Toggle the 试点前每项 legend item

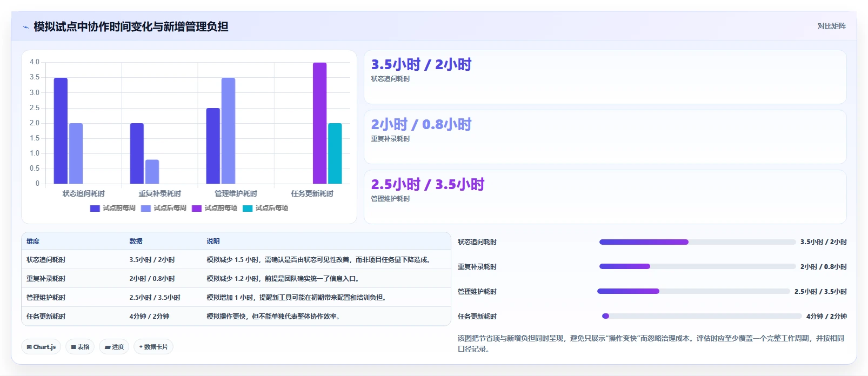[x=215, y=208]
